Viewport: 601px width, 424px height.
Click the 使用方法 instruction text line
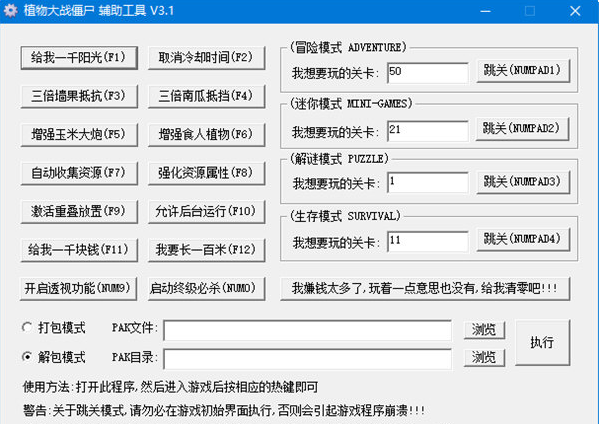170,387
